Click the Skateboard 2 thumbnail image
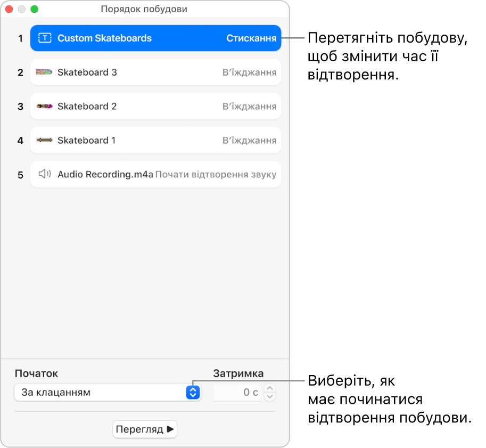The image size is (486, 448). [44, 106]
